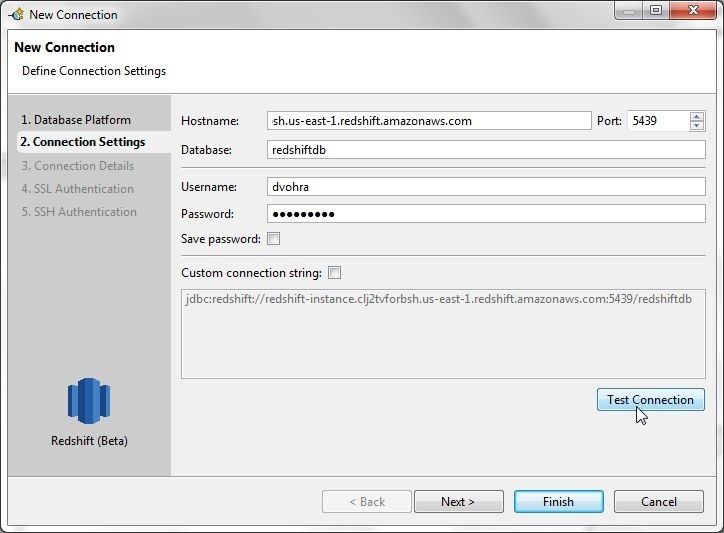This screenshot has height=533, width=724.
Task: Click the Database field containing redshiftdb
Action: click(486, 150)
